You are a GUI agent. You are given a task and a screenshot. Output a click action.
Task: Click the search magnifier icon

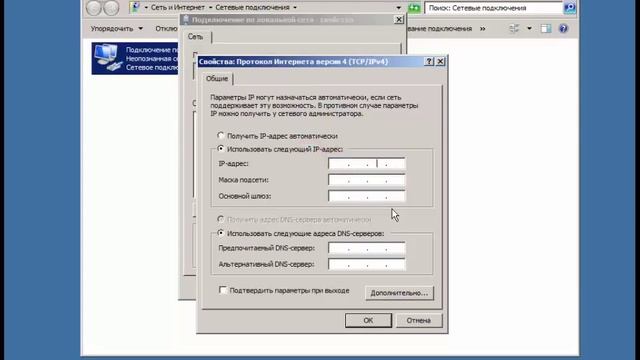(570, 8)
